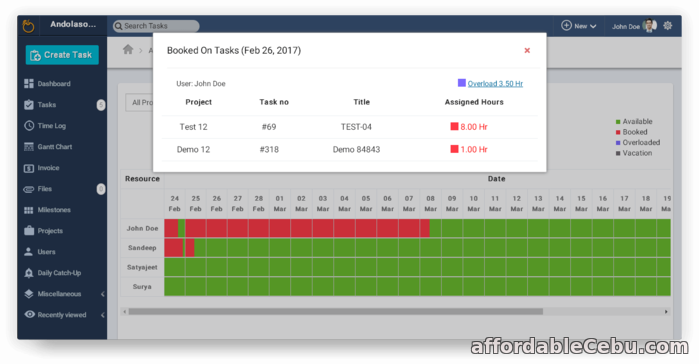The height and width of the screenshot is (364, 699).
Task: Click the 10 Mar date column header
Action: [473, 204]
